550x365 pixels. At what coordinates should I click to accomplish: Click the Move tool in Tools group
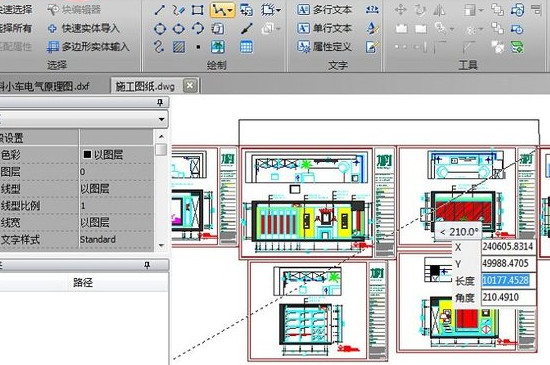point(400,9)
